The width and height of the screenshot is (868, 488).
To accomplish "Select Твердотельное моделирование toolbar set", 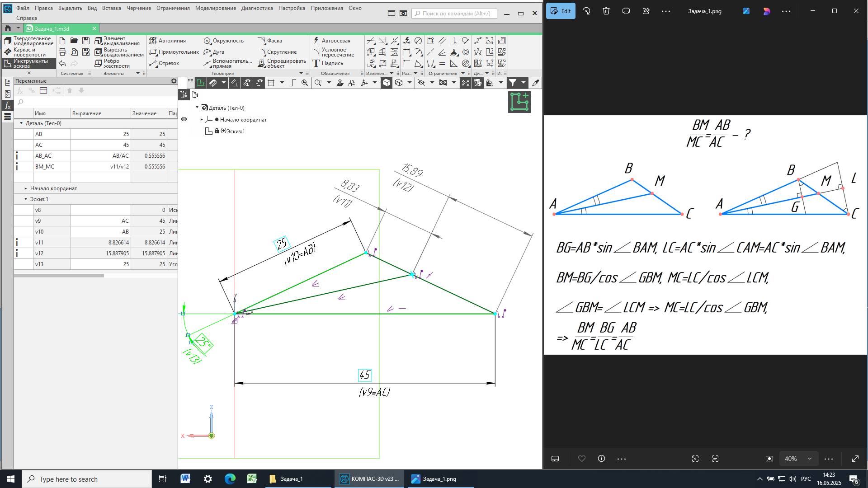I will 29,41.
